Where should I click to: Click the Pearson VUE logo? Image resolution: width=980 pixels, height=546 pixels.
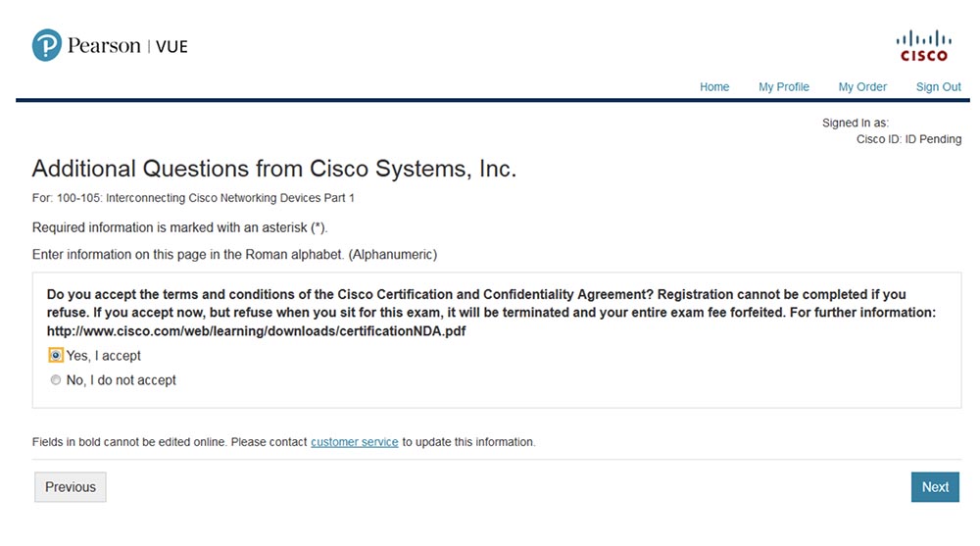coord(110,45)
